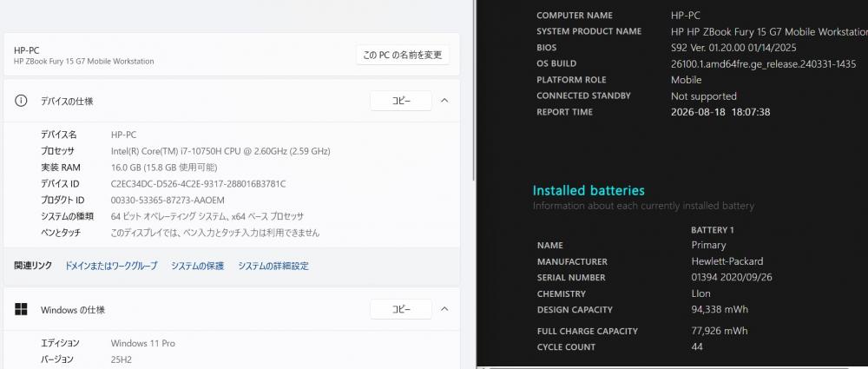The width and height of the screenshot is (868, 369).
Task: Click the PLATFORM ROLE value Mobile
Action: coord(687,80)
